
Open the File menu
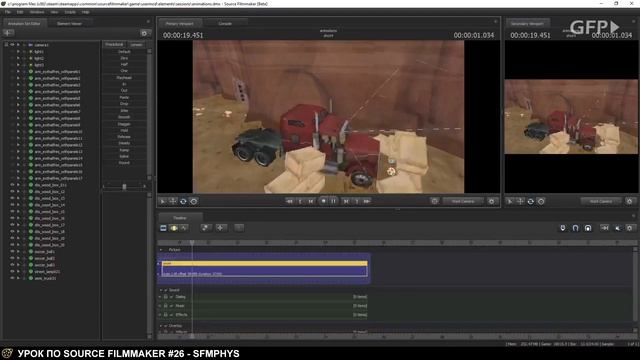click(x=7, y=12)
